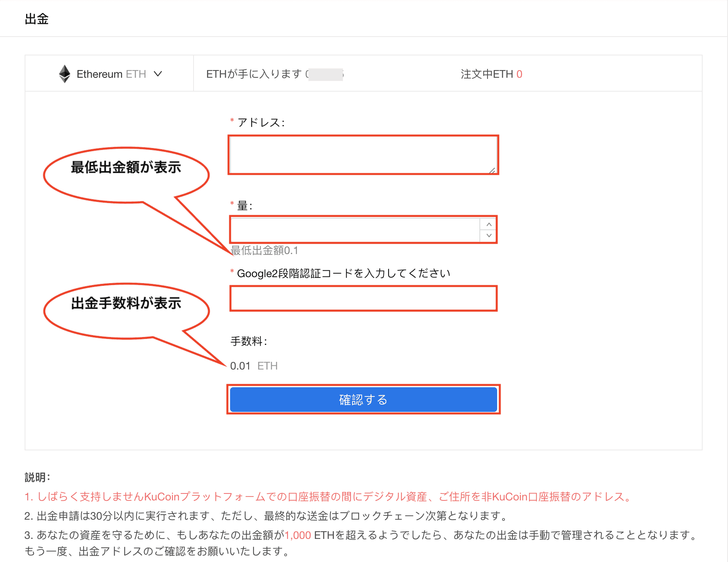This screenshot has width=728, height=562.
Task: Grab the address box resize handle
Action: (492, 171)
